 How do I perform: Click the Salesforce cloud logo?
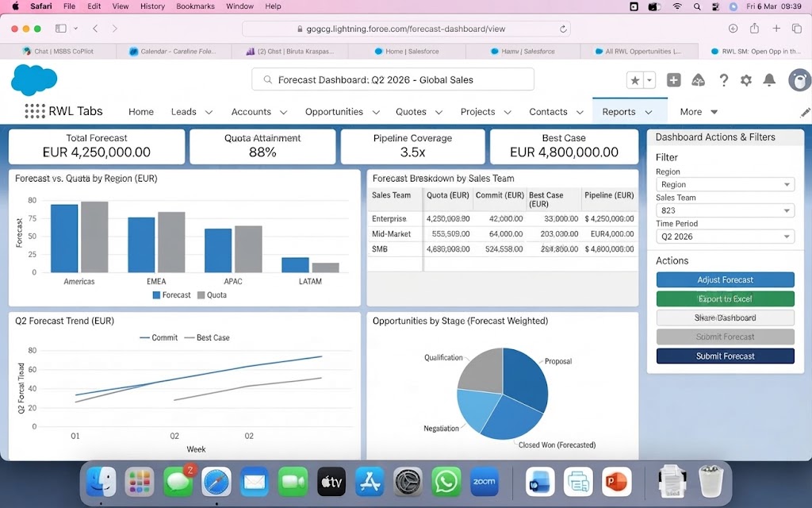coord(33,79)
